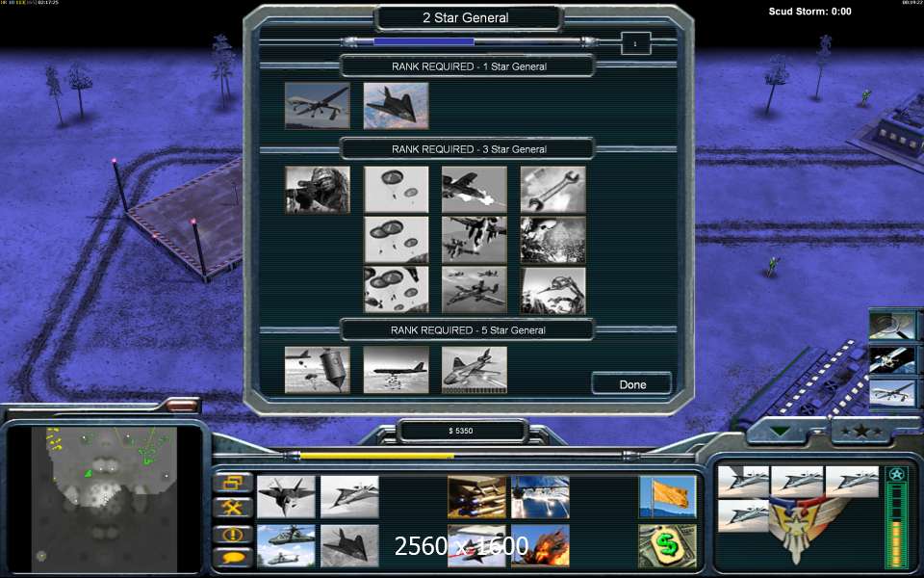The width and height of the screenshot is (924, 578).
Task: Activate the Spy Satellite shortcut
Action: (x=892, y=359)
